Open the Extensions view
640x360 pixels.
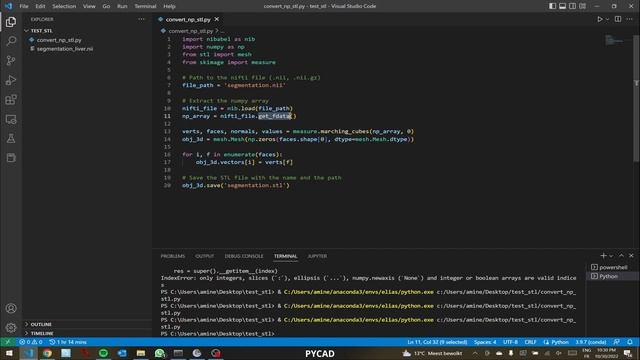(x=11, y=100)
